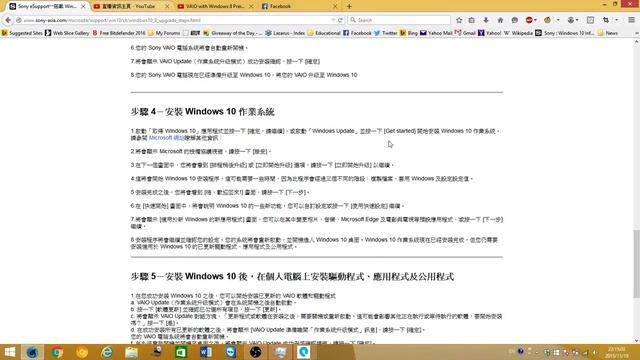Open the Web Slice Gallery bookmark
This screenshot has width=640, height=360.
pyautogui.click(x=67, y=33)
